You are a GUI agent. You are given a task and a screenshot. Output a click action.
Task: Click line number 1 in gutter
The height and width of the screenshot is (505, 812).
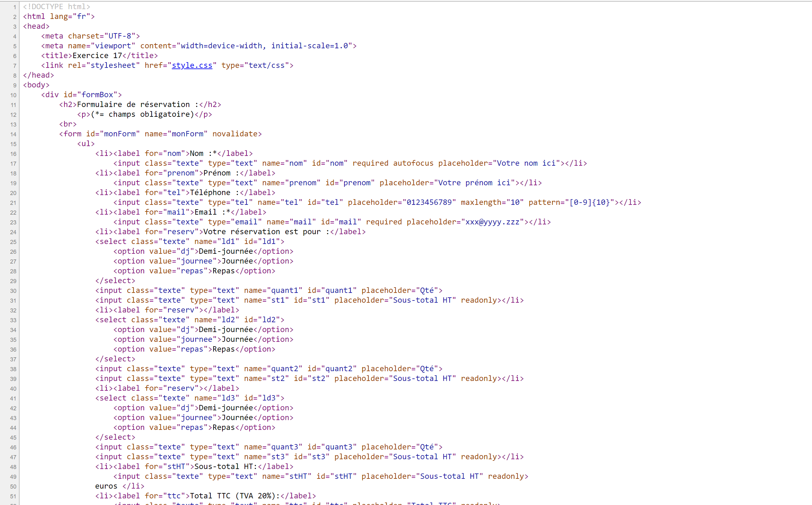[14, 7]
